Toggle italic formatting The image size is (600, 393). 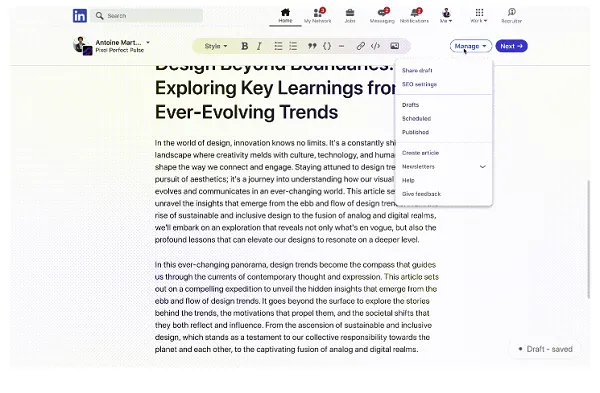(x=259, y=46)
